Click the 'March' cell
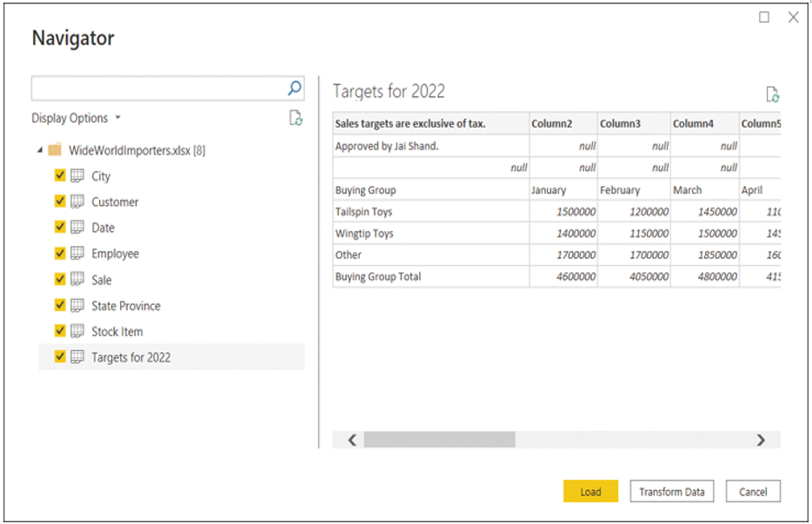Viewport: 812px width, 524px height. point(705,190)
